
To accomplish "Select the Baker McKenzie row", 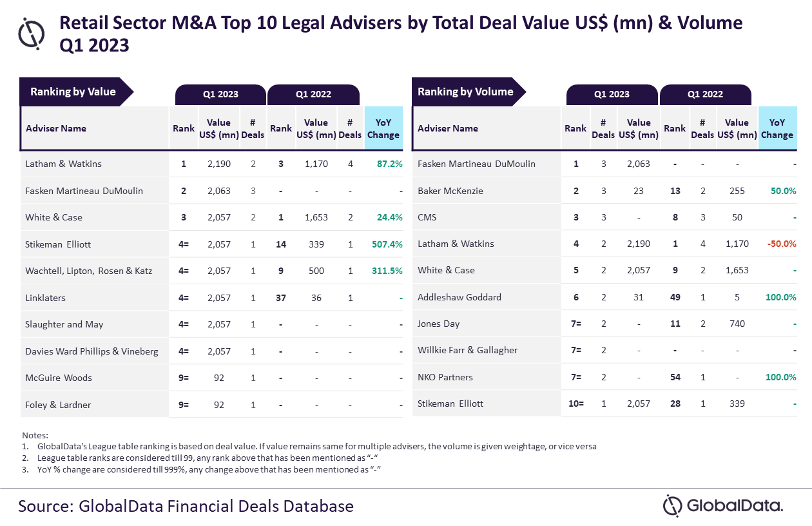I will point(604,191).
